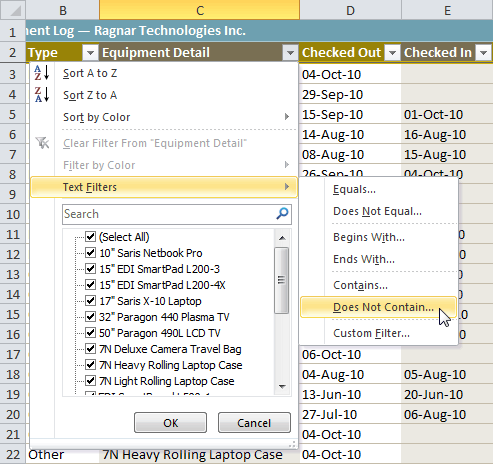Uncheck 17" Saris X-10 Laptop
Viewport: 493px width, 464px height.
coord(90,301)
